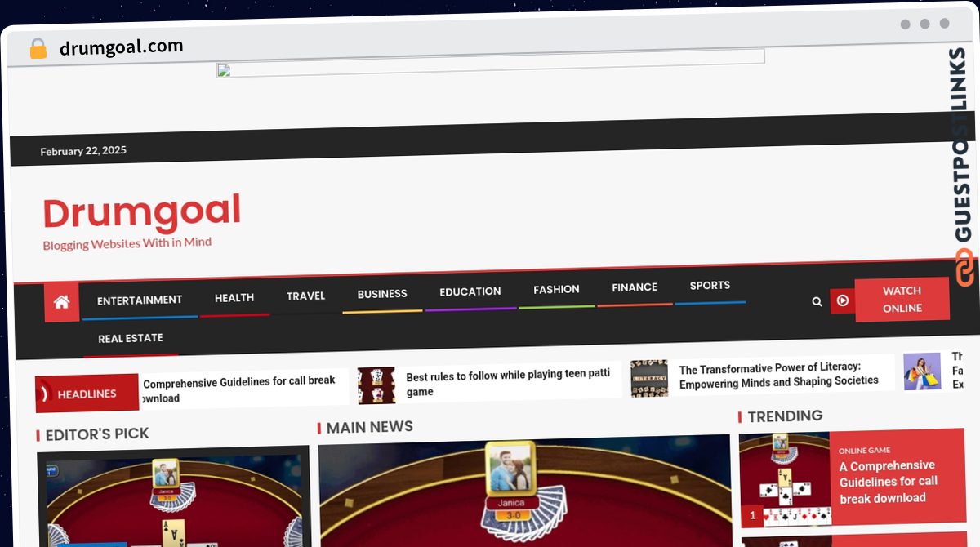
Task: Click the Main News heading
Action: (x=370, y=427)
